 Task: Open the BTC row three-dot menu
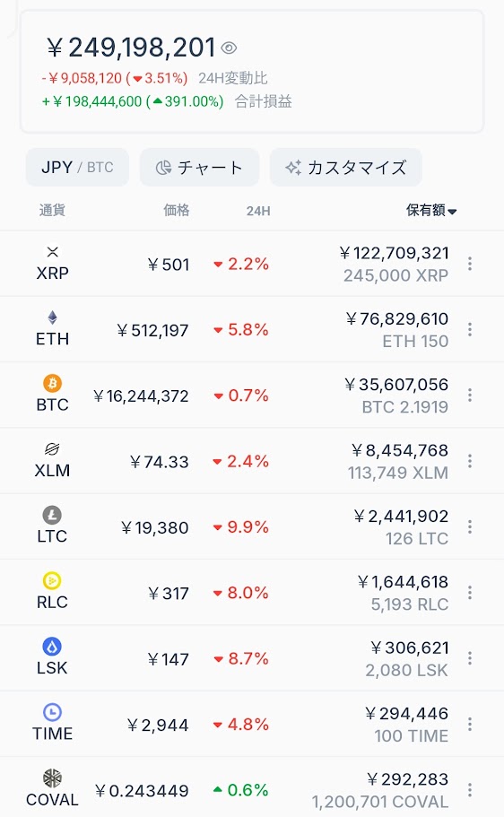(x=470, y=395)
